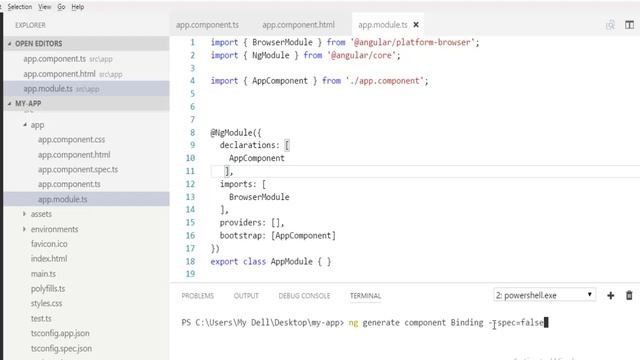Image resolution: width=640 pixels, height=360 pixels.
Task: Click line number 18 in gutter
Action: pyautogui.click(x=190, y=261)
